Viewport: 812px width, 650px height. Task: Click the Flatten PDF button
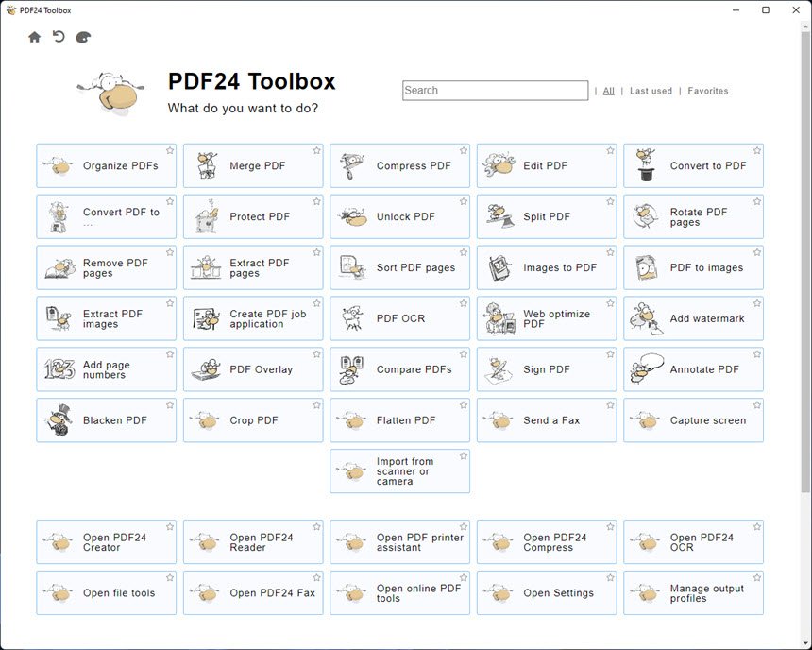point(399,420)
